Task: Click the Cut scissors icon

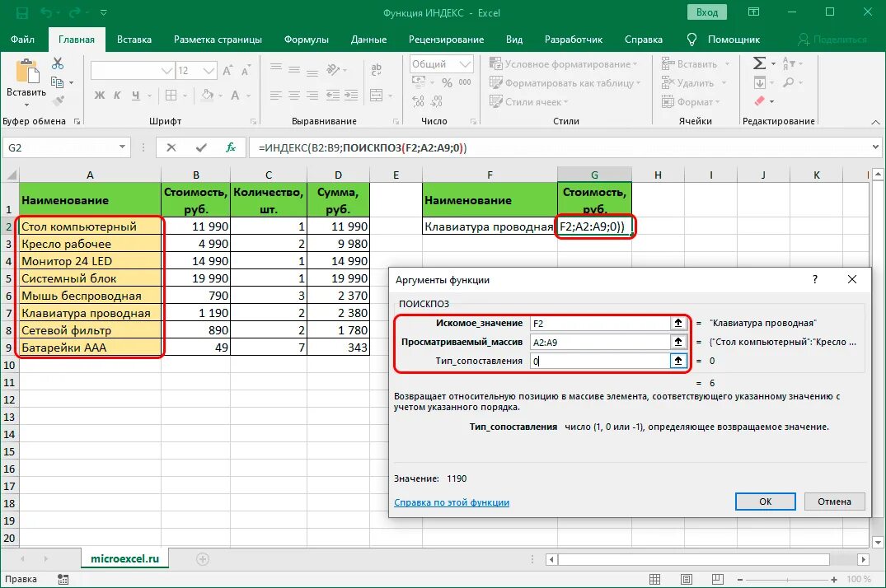Action: [58, 63]
